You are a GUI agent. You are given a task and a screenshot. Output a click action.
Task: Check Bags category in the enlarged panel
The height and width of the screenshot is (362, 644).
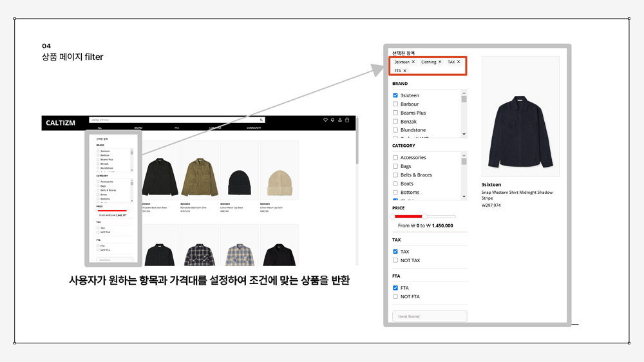pos(395,166)
